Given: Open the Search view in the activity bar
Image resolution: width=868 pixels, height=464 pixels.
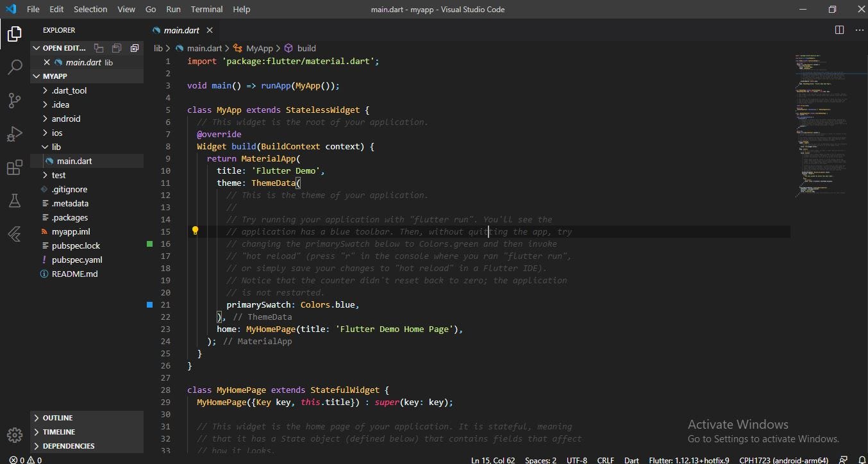Looking at the screenshot, I should pos(14,67).
